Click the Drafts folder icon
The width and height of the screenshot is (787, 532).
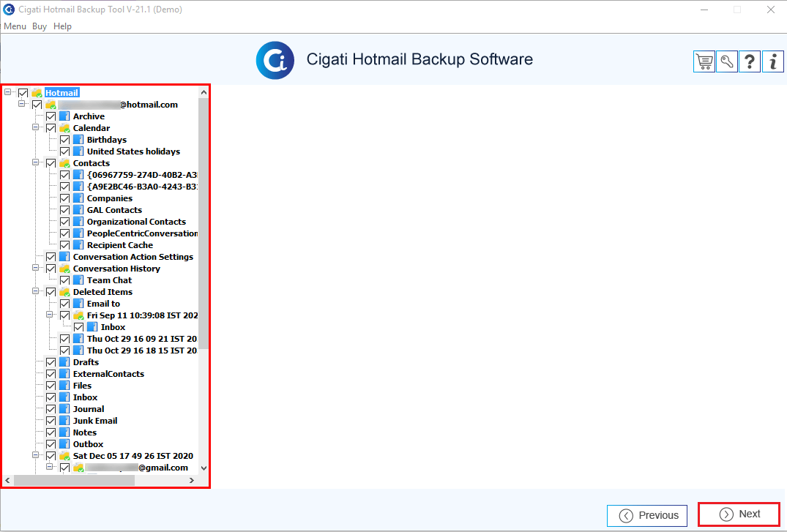click(x=64, y=361)
